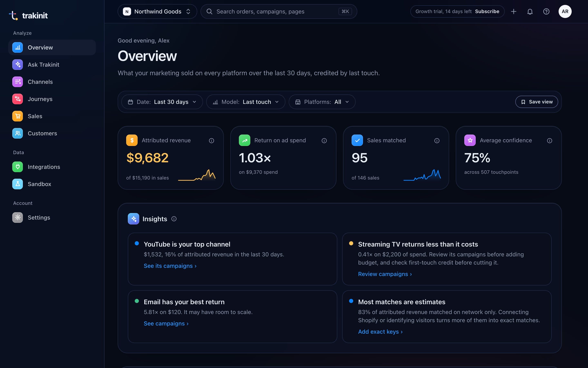Click the Sales matched sparkline chart
The height and width of the screenshot is (368, 588).
click(422, 175)
